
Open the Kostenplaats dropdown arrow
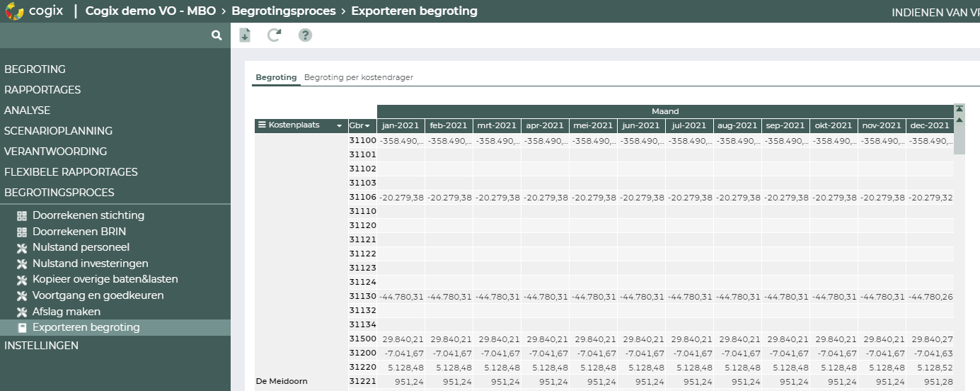[x=340, y=126]
